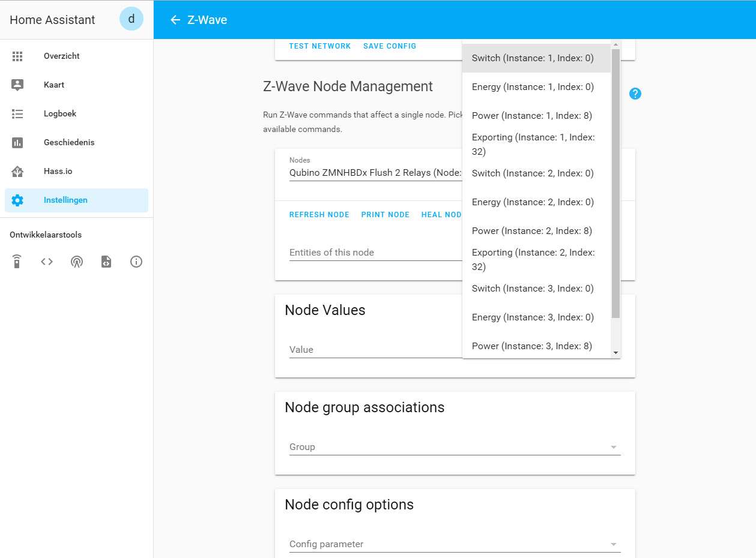This screenshot has width=756, height=558.
Task: Click the Overzicht grid icon in sidebar
Action: (x=17, y=56)
